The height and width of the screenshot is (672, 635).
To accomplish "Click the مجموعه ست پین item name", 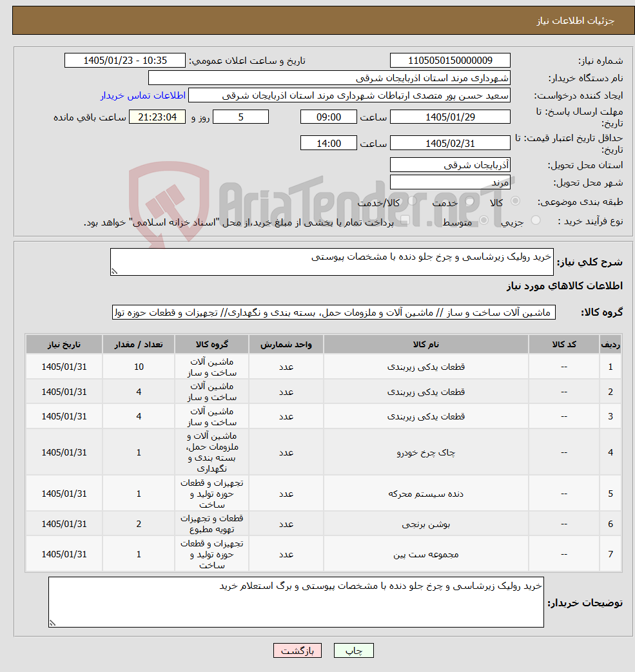I will [425, 554].
